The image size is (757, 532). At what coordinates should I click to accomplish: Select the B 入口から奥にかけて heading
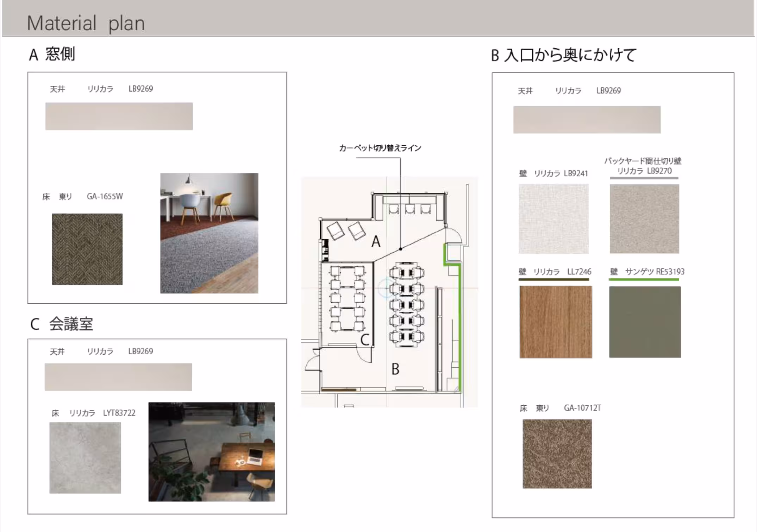tap(564, 55)
